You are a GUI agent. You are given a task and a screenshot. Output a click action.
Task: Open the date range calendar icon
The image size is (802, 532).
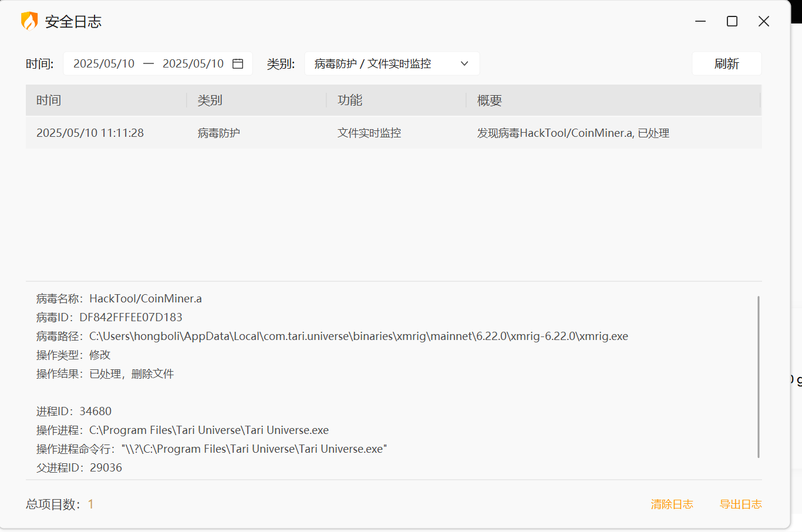pyautogui.click(x=238, y=63)
